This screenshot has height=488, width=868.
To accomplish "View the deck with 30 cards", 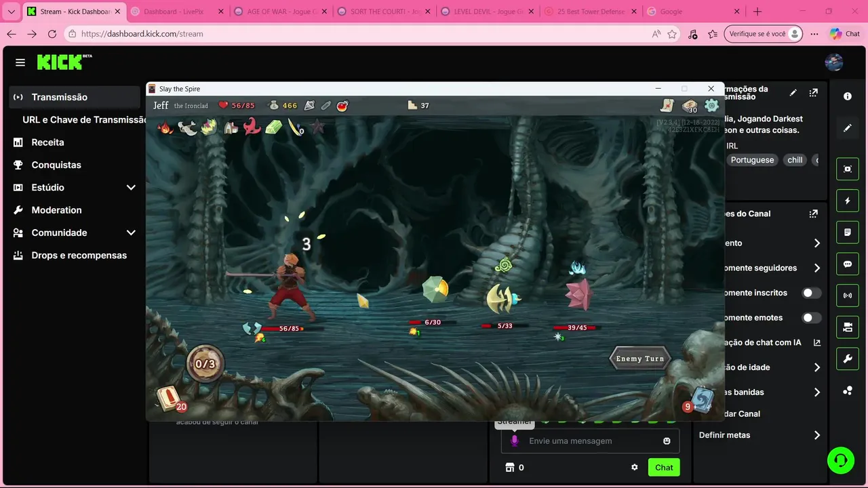I will click(x=690, y=106).
